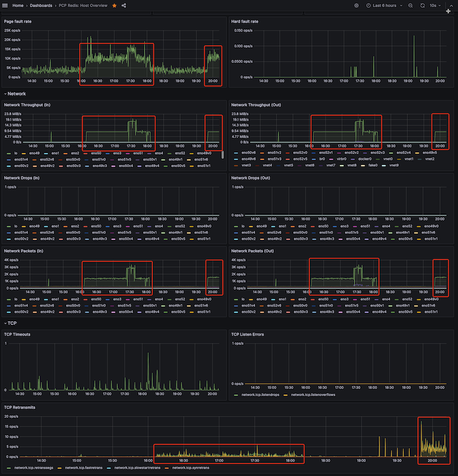Toggle br0 series in Throughput (Out) legend

click(322, 159)
